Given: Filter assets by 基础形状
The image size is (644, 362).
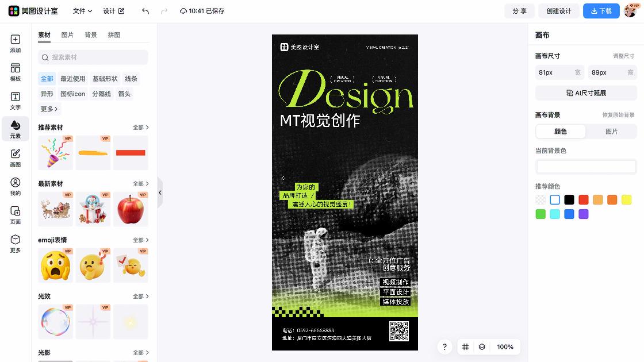Looking at the screenshot, I should [105, 78].
